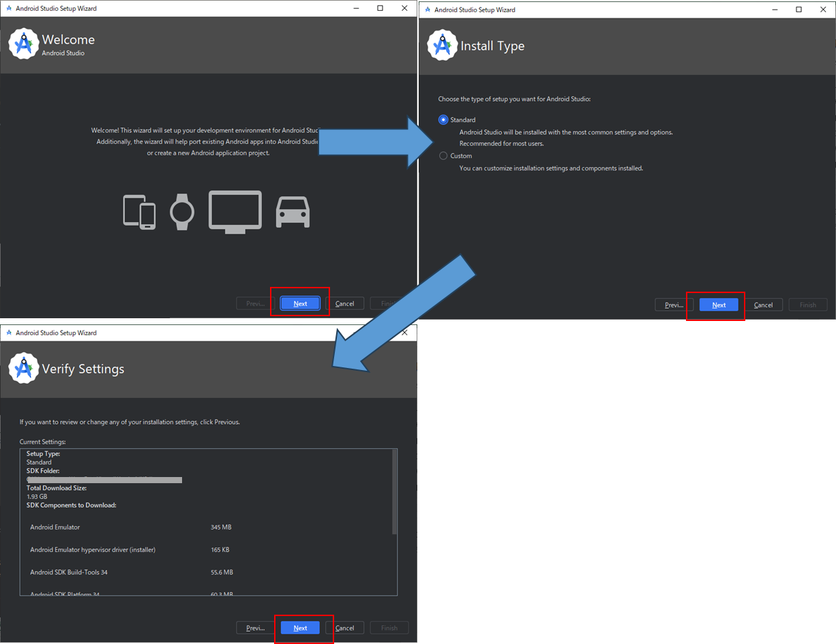The height and width of the screenshot is (644, 836).
Task: Click the Android Studio logo in Install Type header
Action: (x=443, y=45)
